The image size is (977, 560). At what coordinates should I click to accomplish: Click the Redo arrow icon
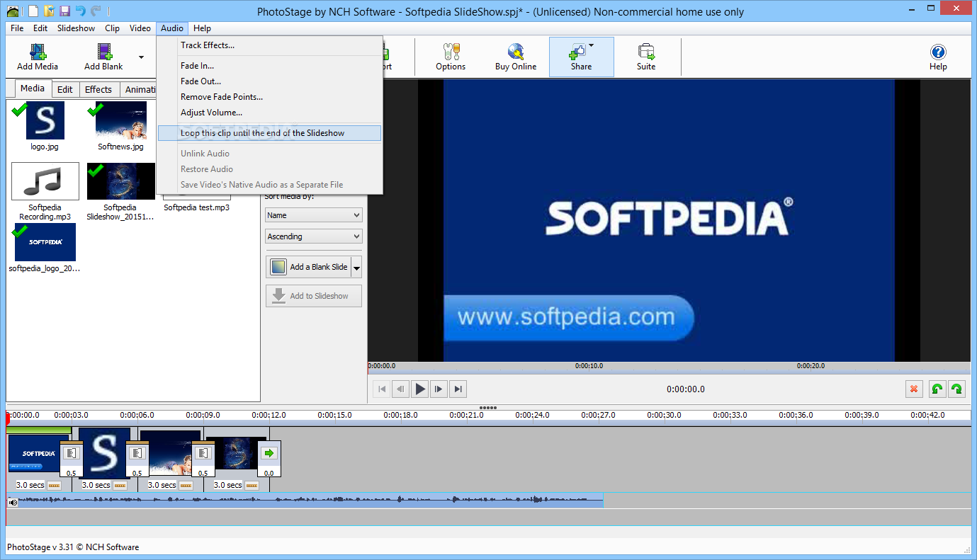(x=96, y=11)
